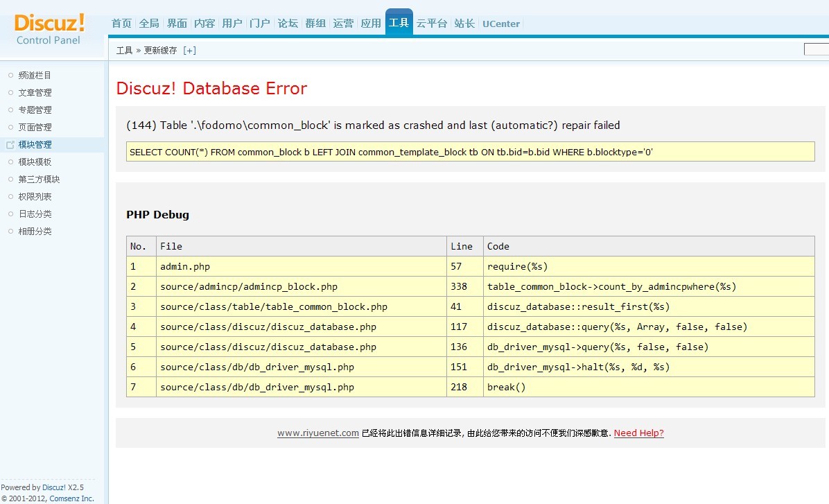829x504 pixels.
Task: Click db_driver_mysql.php file cell on line 151 row
Action: click(302, 367)
